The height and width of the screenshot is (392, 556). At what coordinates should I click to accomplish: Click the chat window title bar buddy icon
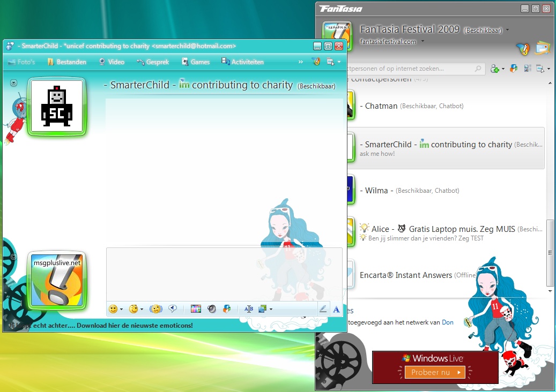(x=10, y=46)
